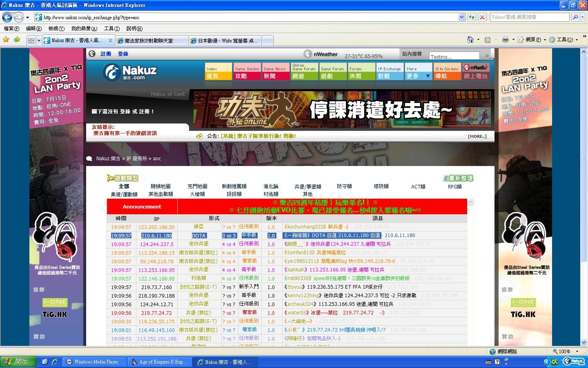Click the 登錄 login link

click(x=123, y=54)
